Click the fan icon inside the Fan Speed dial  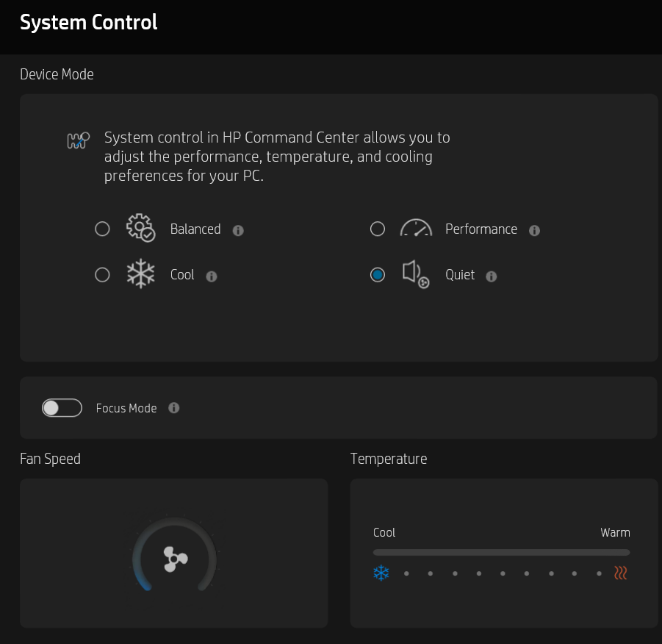(x=173, y=559)
